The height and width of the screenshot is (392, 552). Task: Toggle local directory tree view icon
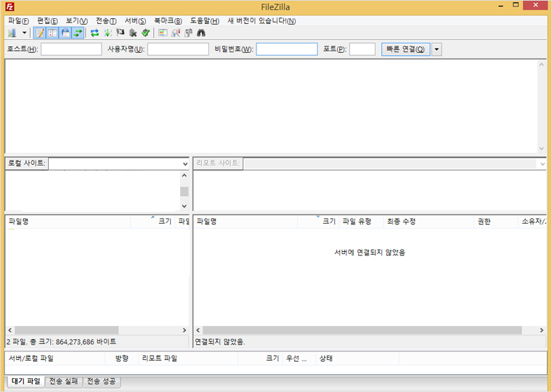pyautogui.click(x=52, y=33)
